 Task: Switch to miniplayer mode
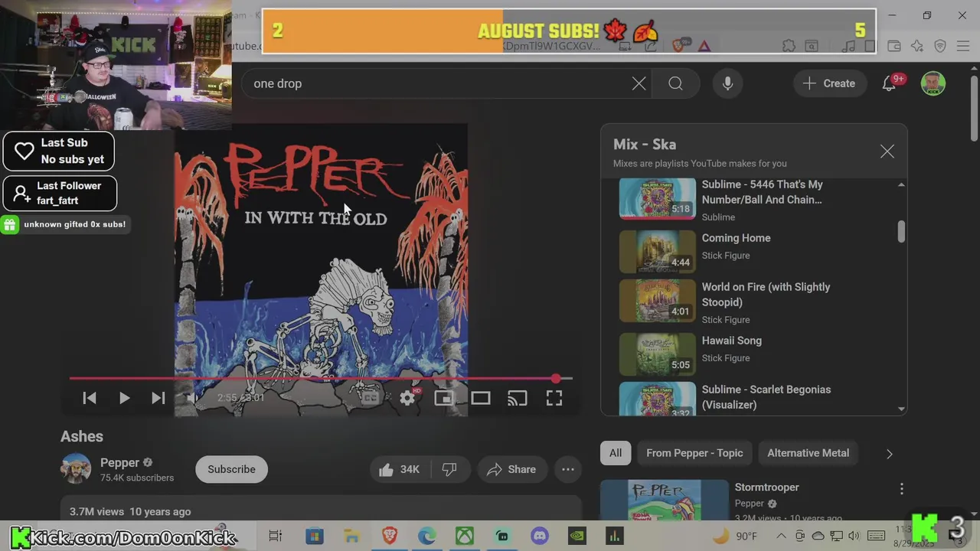pyautogui.click(x=444, y=398)
